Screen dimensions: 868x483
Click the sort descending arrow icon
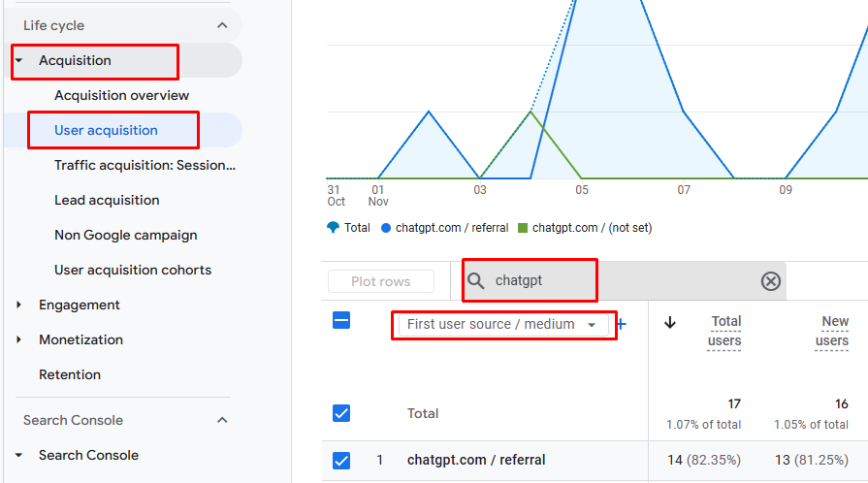670,322
